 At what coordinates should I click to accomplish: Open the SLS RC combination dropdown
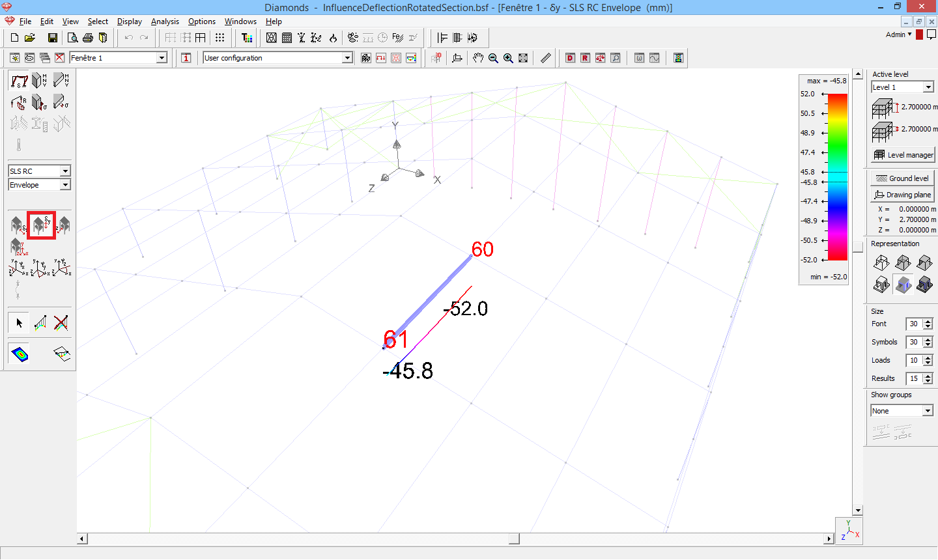[x=65, y=171]
